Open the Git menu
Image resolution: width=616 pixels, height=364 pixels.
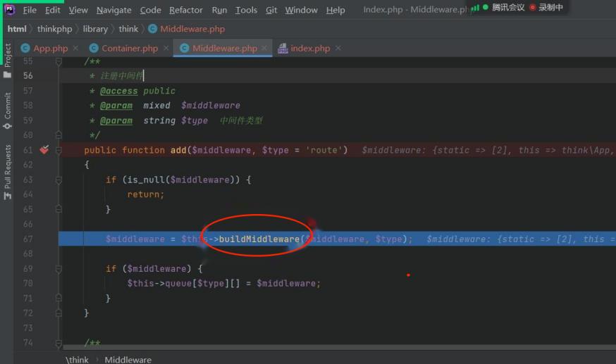point(271,10)
